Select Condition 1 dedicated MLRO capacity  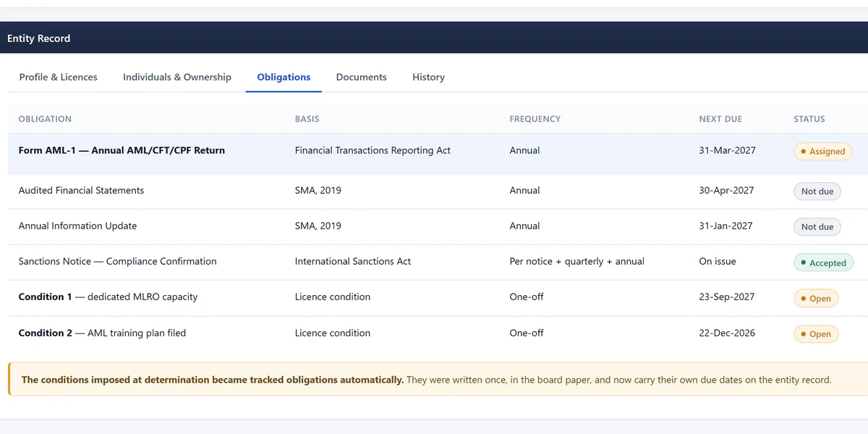click(108, 297)
